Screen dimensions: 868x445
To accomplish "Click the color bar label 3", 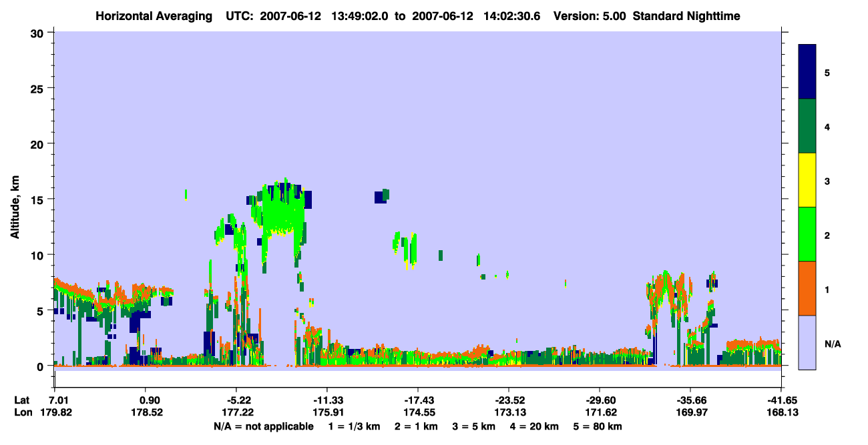I will tap(827, 181).
